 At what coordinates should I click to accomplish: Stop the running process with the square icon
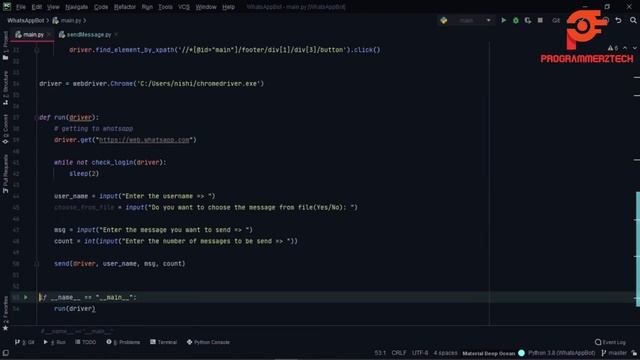click(540, 20)
